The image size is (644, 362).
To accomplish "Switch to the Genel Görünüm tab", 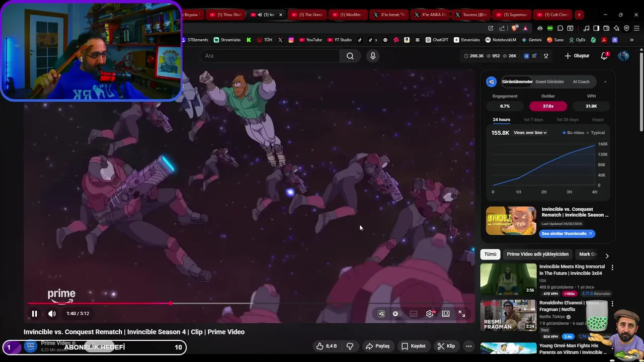I will tap(549, 81).
